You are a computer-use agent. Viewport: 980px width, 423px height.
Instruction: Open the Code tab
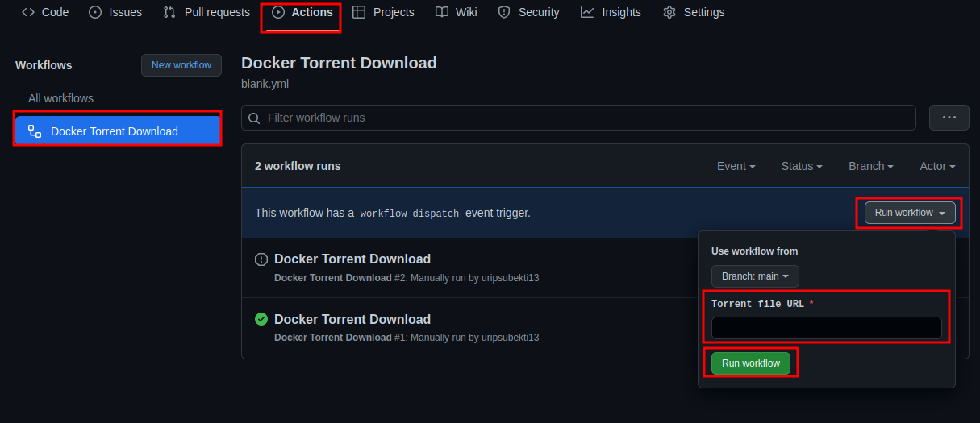(45, 12)
